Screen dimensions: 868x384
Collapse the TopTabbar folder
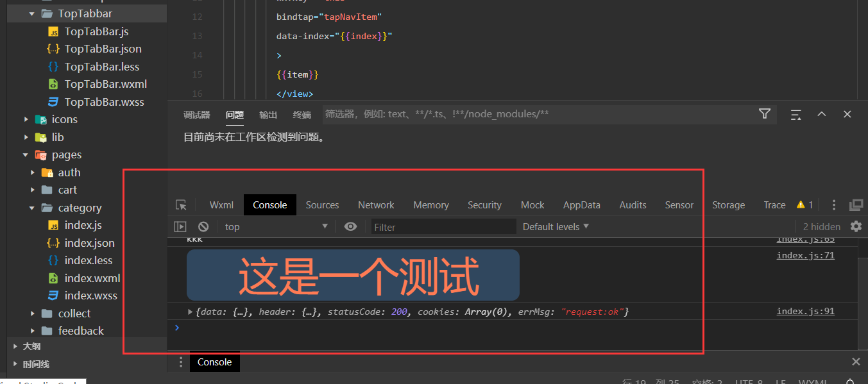pyautogui.click(x=32, y=13)
